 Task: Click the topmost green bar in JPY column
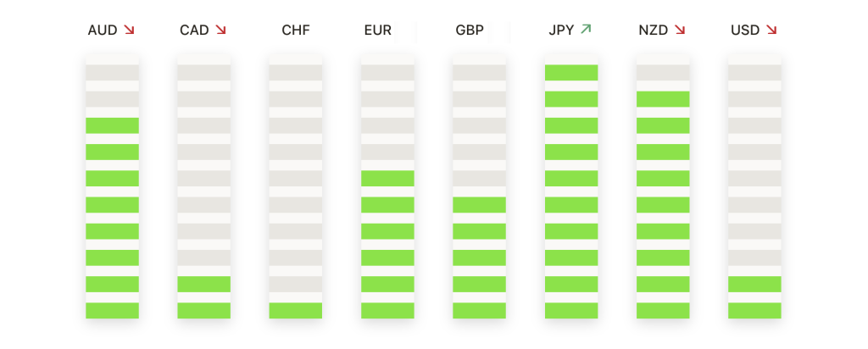click(x=571, y=73)
